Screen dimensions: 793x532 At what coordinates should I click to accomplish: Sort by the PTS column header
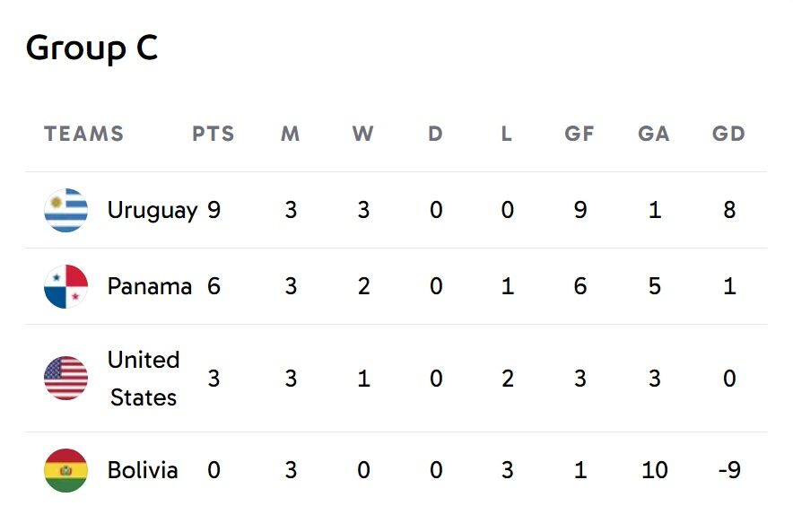point(213,135)
